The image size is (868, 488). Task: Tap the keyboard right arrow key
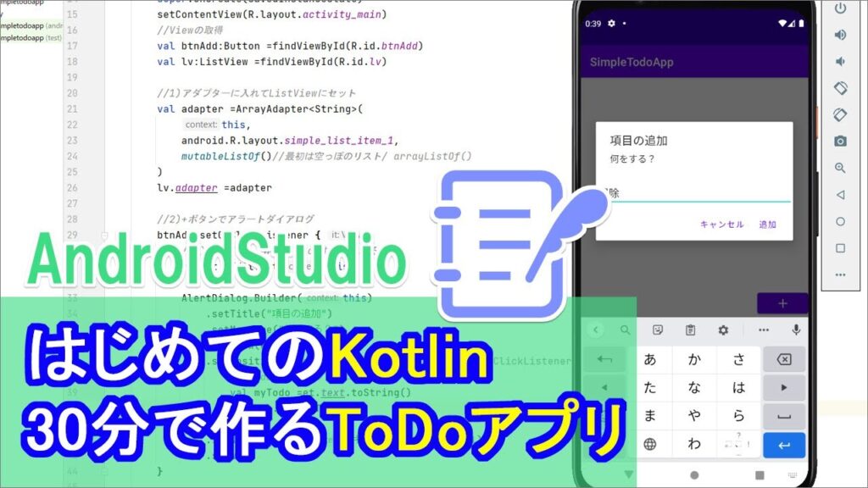point(784,387)
